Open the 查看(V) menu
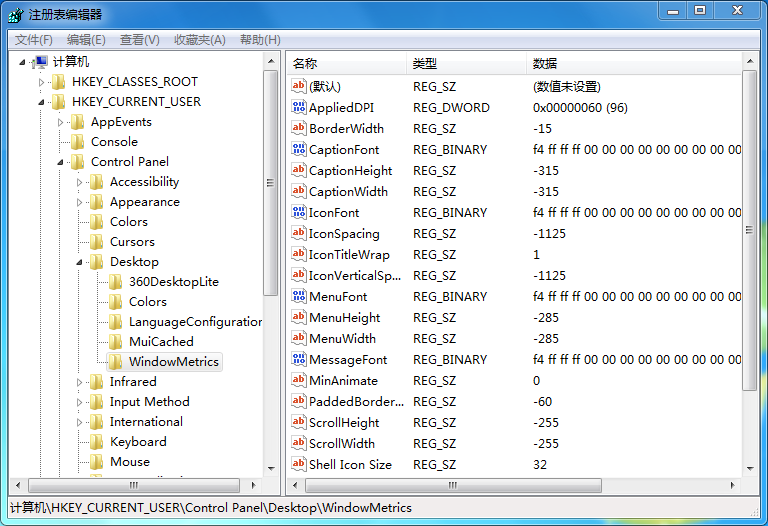This screenshot has height=526, width=768. coord(140,40)
